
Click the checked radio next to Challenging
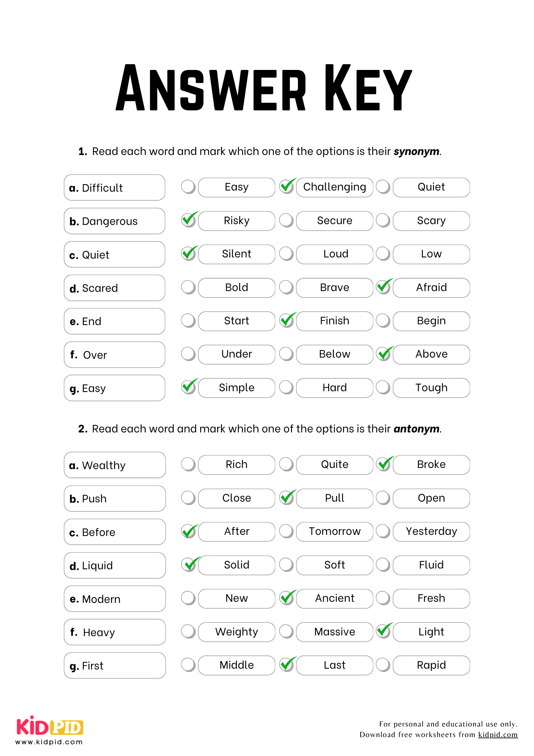point(287,187)
